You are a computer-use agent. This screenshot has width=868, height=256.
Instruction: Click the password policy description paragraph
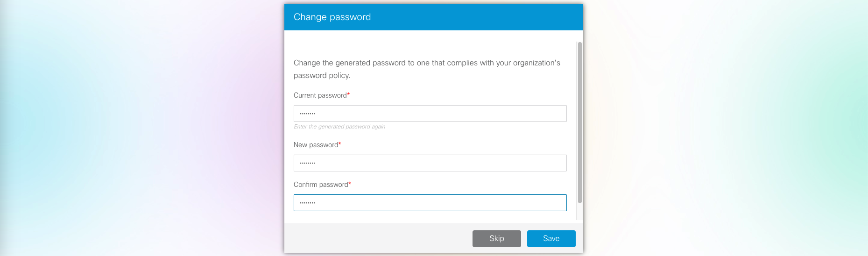tap(427, 69)
